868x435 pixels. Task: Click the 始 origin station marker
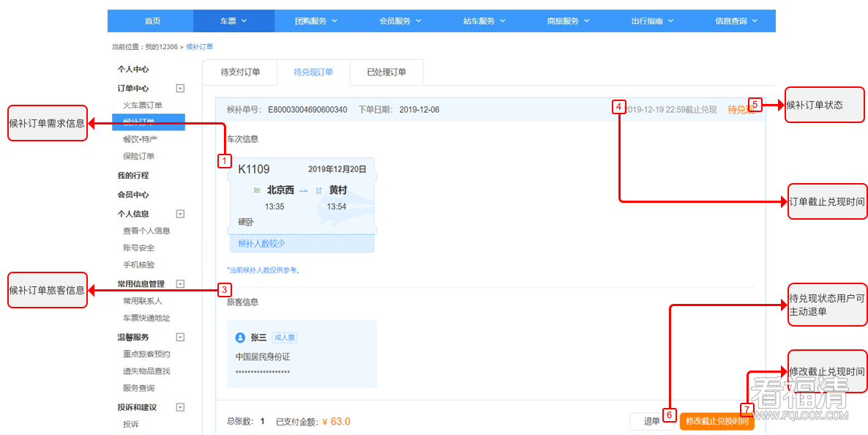click(x=257, y=190)
